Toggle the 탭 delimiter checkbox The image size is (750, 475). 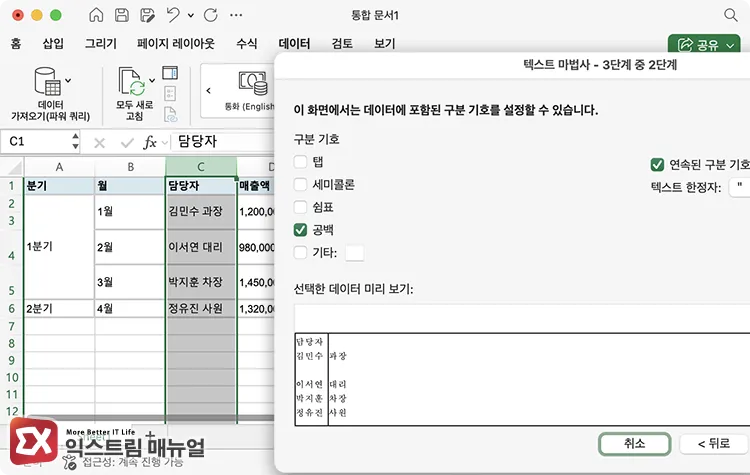click(300, 162)
